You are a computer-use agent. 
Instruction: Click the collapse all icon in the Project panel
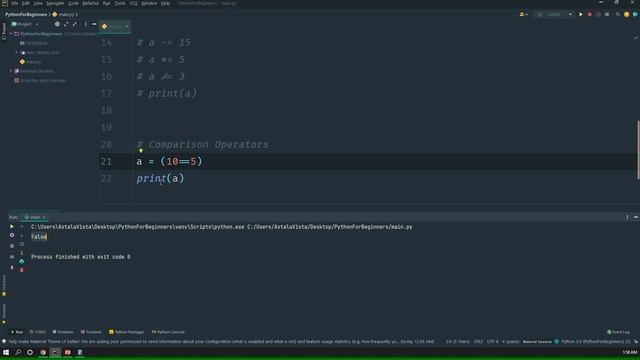click(x=75, y=24)
